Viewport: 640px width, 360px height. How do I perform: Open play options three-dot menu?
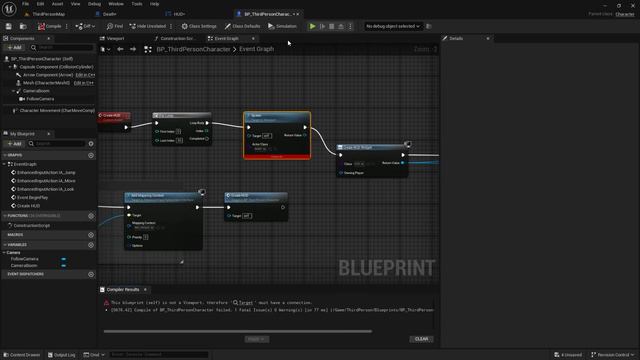[x=350, y=26]
